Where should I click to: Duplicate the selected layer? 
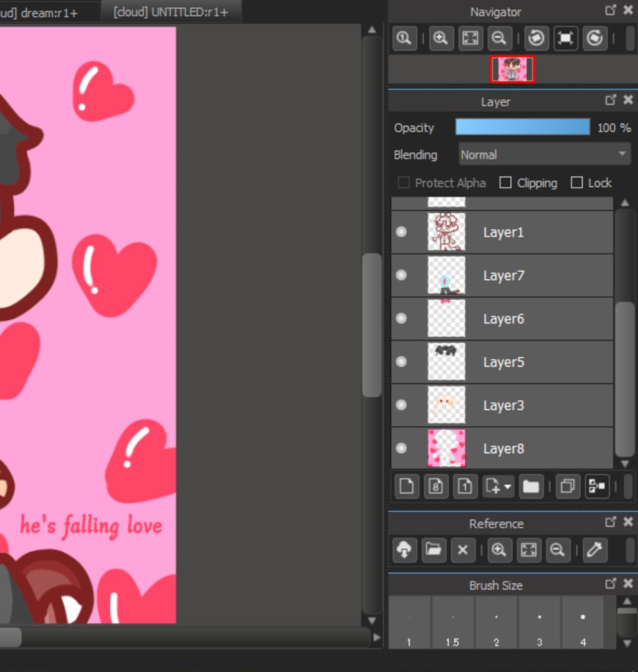click(567, 486)
